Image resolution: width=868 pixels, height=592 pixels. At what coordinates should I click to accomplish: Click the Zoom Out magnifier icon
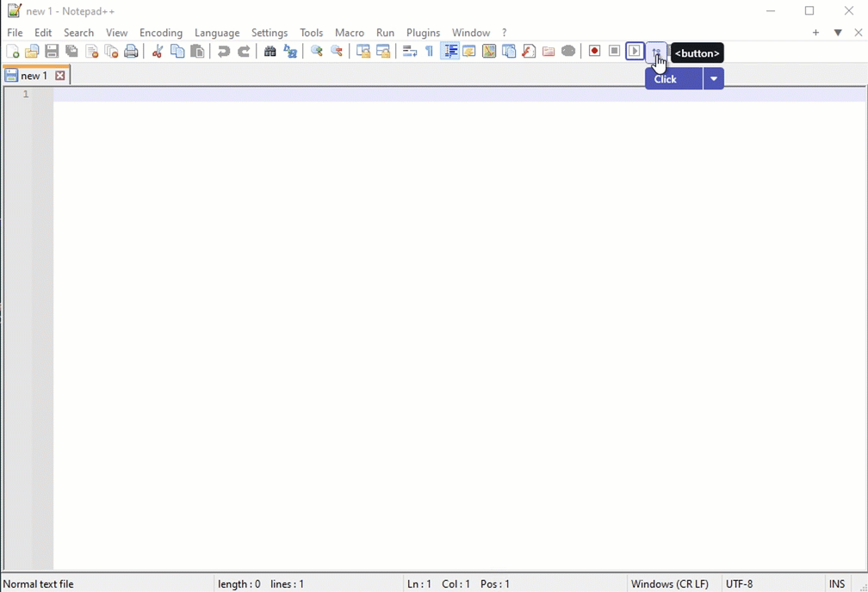point(337,52)
